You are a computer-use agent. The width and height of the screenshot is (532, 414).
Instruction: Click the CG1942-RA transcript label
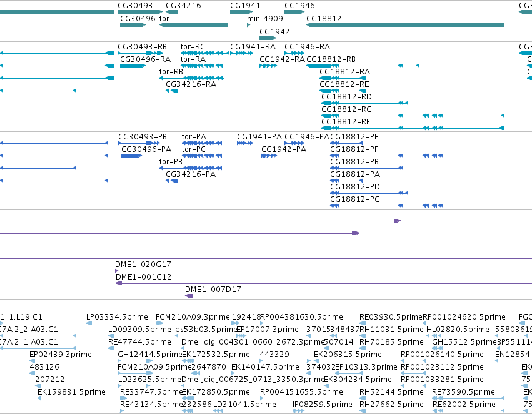(x=283, y=59)
